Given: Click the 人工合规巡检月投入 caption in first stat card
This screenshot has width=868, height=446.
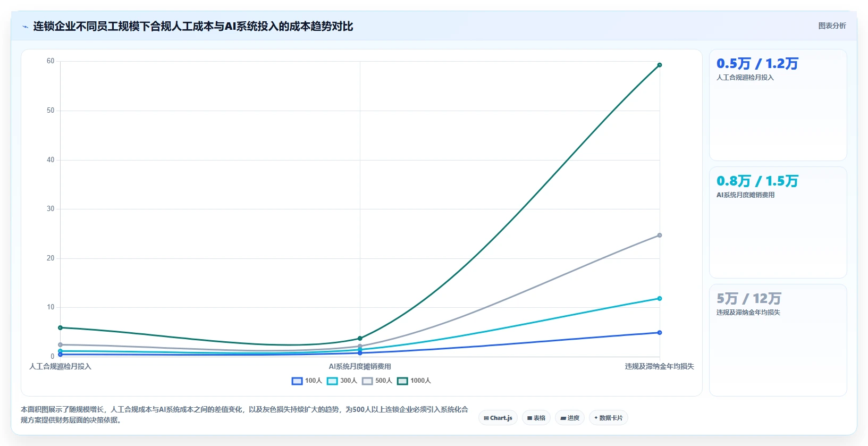Looking at the screenshot, I should pos(745,78).
